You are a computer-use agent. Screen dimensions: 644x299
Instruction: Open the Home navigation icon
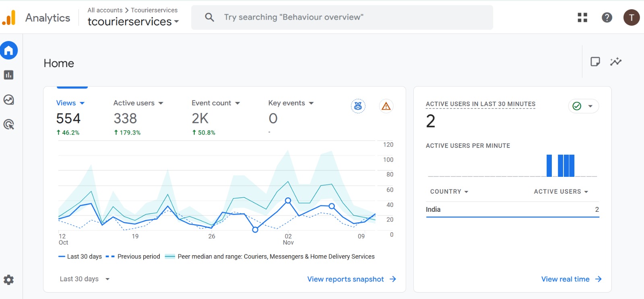pyautogui.click(x=9, y=51)
